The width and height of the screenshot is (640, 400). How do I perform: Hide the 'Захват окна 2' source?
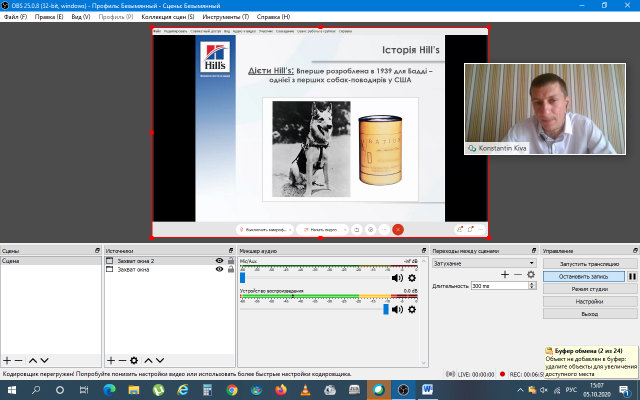tap(219, 260)
